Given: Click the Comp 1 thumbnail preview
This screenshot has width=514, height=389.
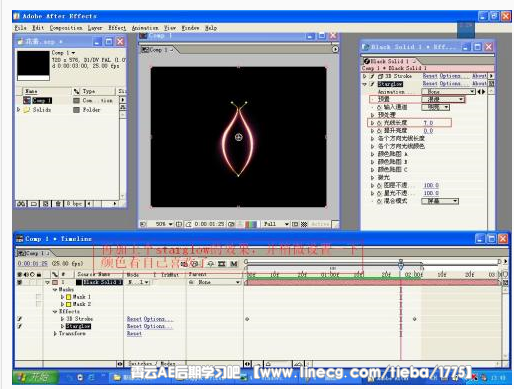Looking at the screenshot, I should click(x=33, y=65).
